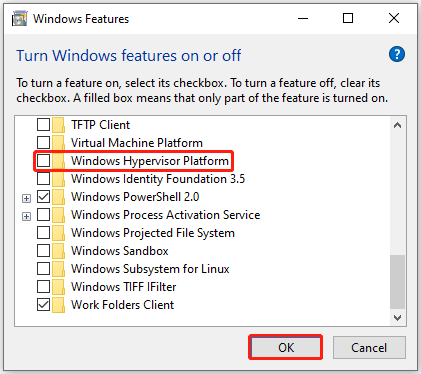Viewport: 421px width, 374px height.
Task: Check Windows Process Activation Service checkbox
Action: pyautogui.click(x=43, y=215)
